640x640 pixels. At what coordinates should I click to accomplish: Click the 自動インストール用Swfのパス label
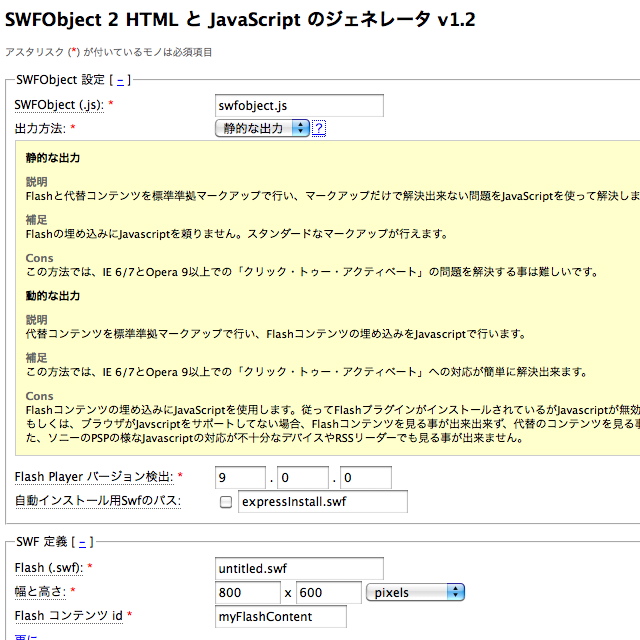coord(98,500)
